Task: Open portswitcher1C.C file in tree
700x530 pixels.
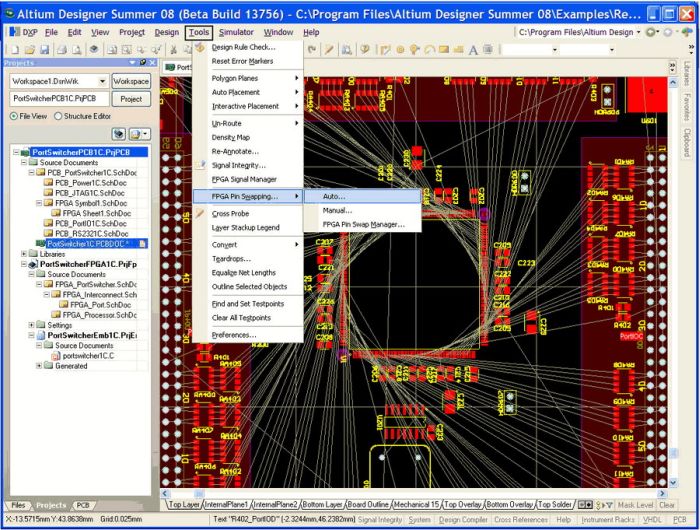Action: coord(88,356)
